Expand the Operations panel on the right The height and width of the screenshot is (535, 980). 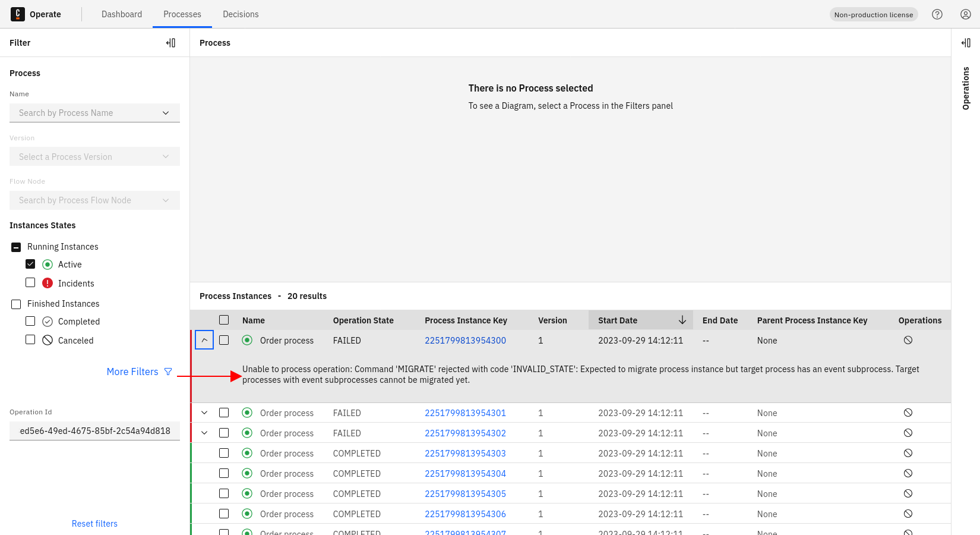click(966, 43)
